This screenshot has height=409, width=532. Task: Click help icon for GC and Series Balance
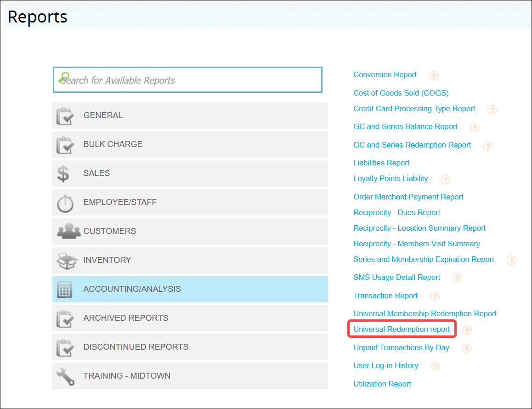tap(475, 127)
